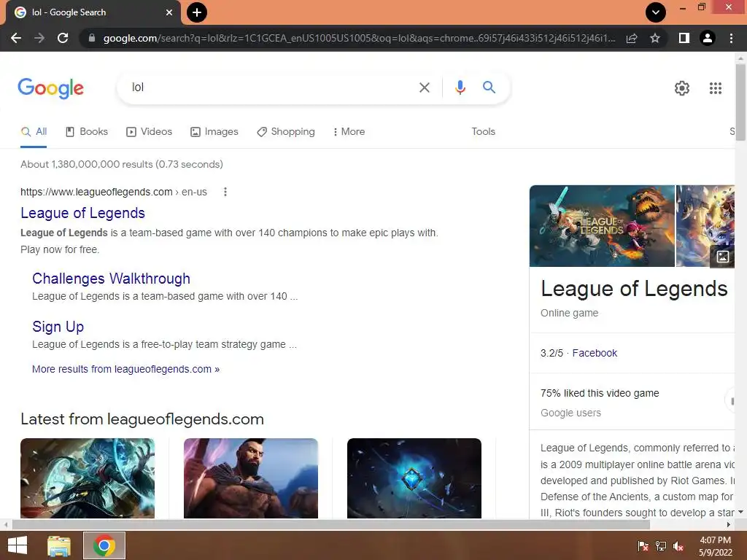Clear the search box with X
This screenshot has height=560, width=747.
(x=425, y=87)
